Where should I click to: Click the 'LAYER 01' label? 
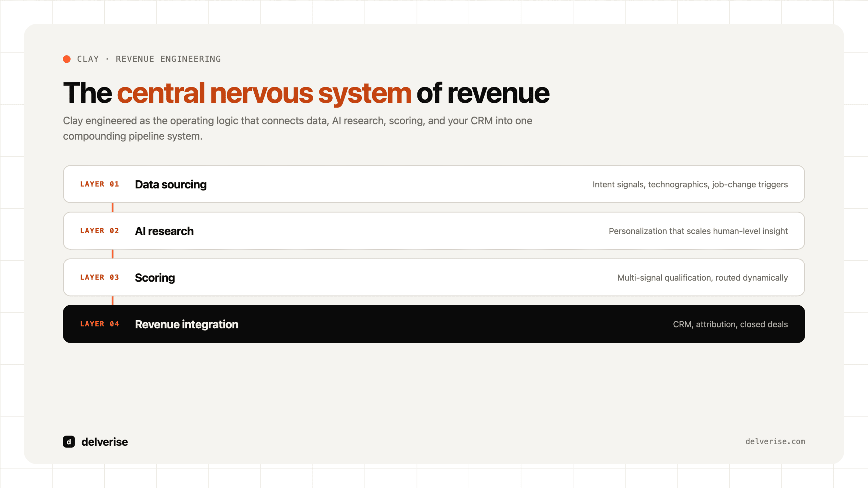point(100,184)
